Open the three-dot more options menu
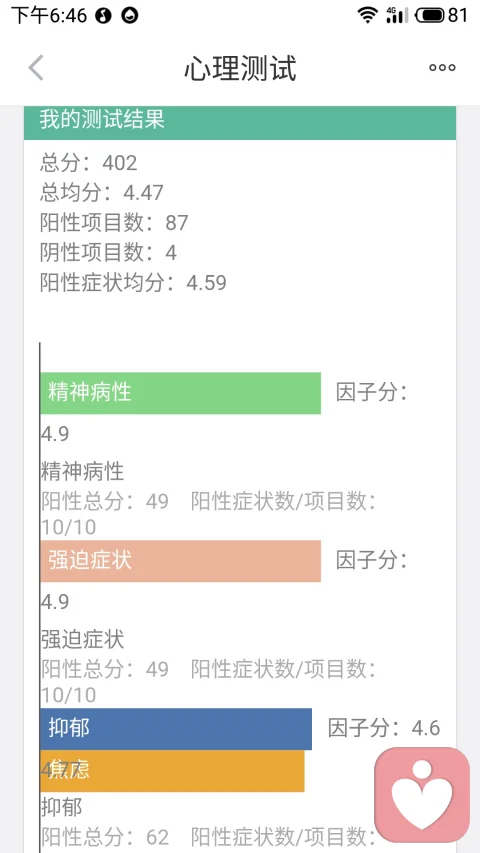 click(x=442, y=68)
